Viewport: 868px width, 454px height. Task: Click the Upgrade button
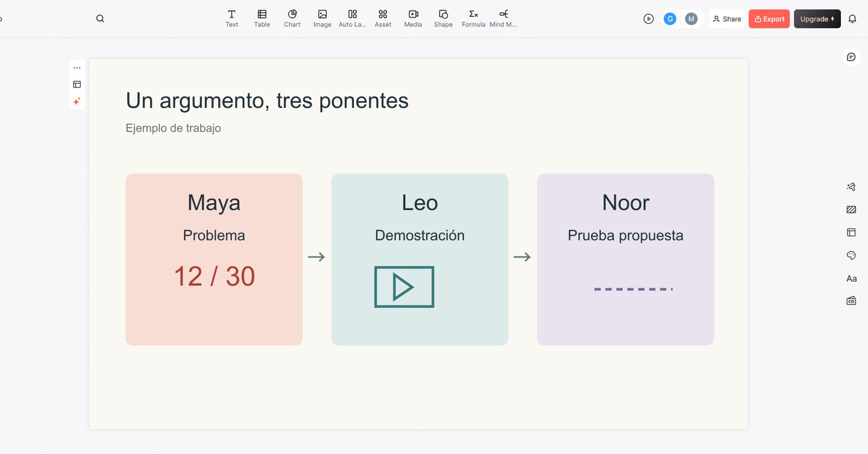click(817, 19)
